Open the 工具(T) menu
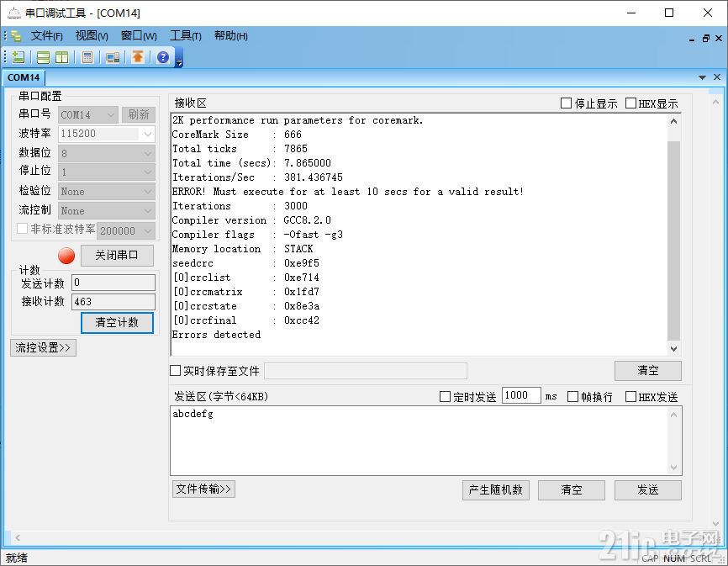728x566 pixels. pyautogui.click(x=185, y=36)
